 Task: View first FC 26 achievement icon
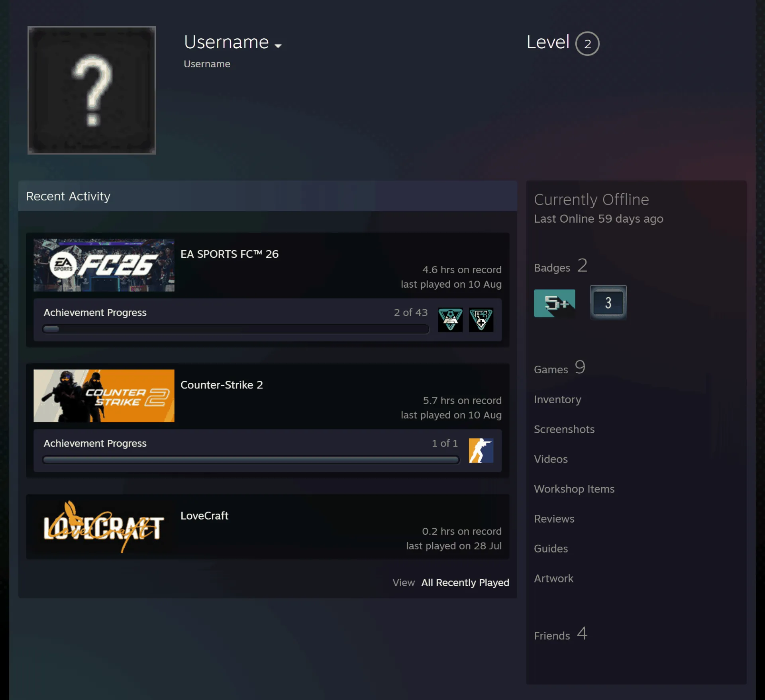(450, 320)
